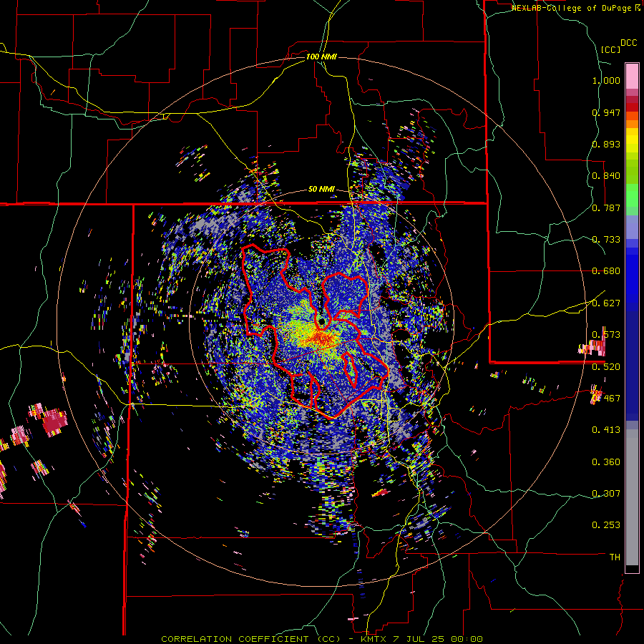Click the TH threshold label
This screenshot has height=644, width=644.
[x=615, y=557]
